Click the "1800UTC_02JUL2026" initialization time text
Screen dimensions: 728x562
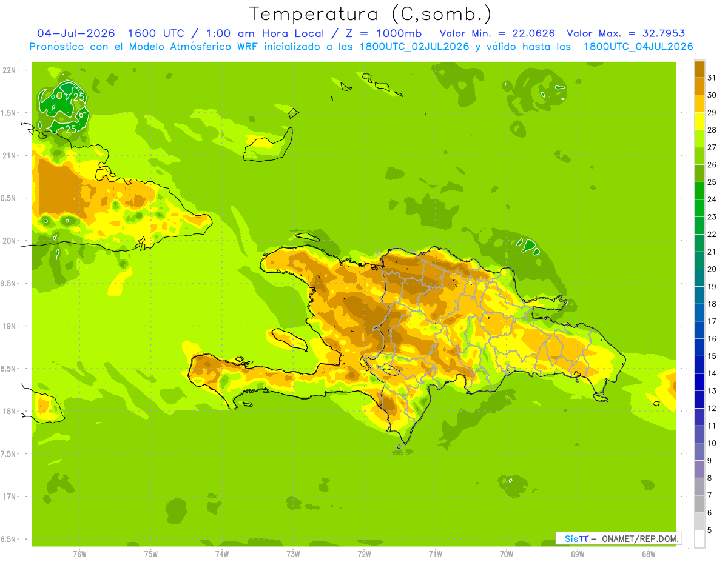point(414,47)
